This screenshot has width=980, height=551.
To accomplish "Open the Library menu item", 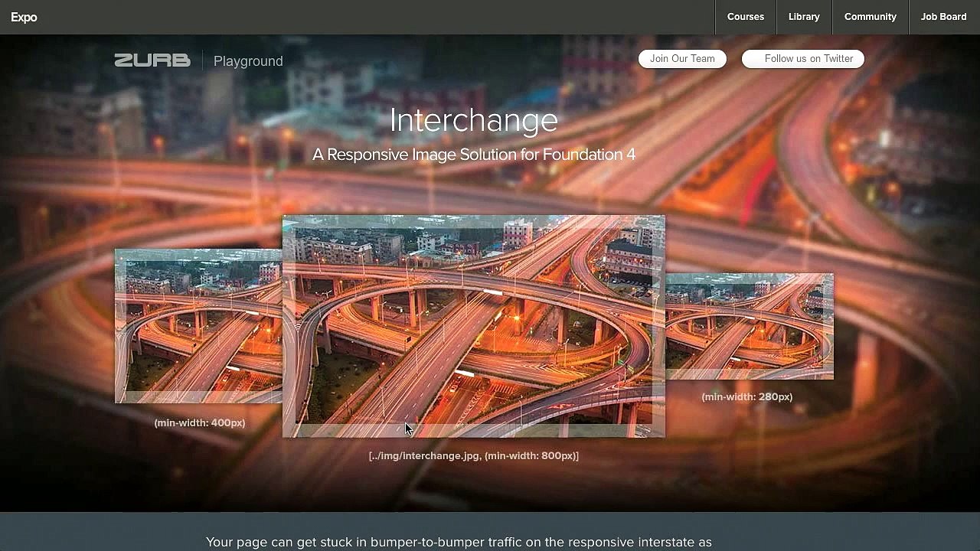I will point(804,17).
